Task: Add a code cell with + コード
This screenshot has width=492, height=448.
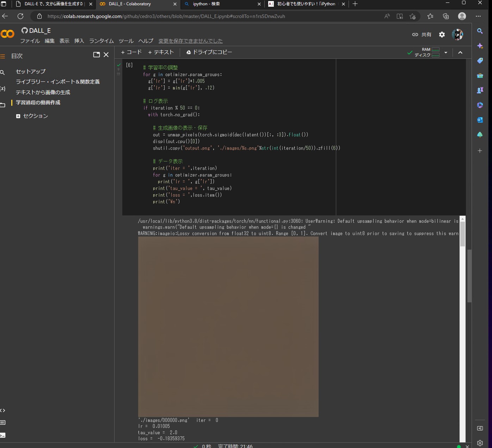Action: point(131,52)
